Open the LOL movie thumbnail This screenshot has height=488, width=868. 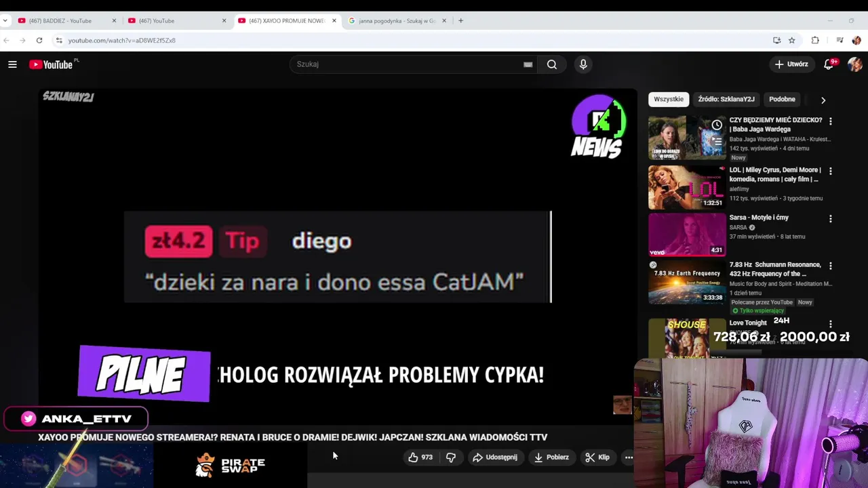point(687,188)
